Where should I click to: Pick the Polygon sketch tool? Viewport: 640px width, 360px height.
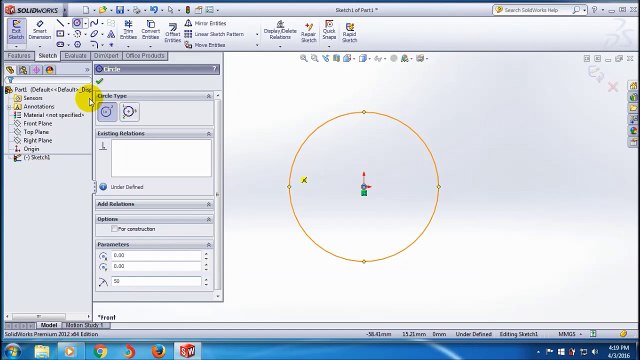tap(77, 44)
